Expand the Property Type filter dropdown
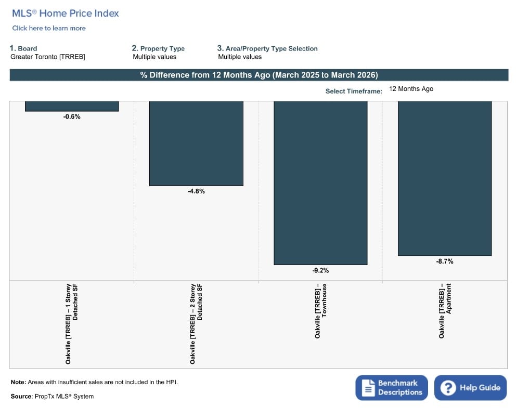This screenshot has width=517, height=420. point(154,57)
